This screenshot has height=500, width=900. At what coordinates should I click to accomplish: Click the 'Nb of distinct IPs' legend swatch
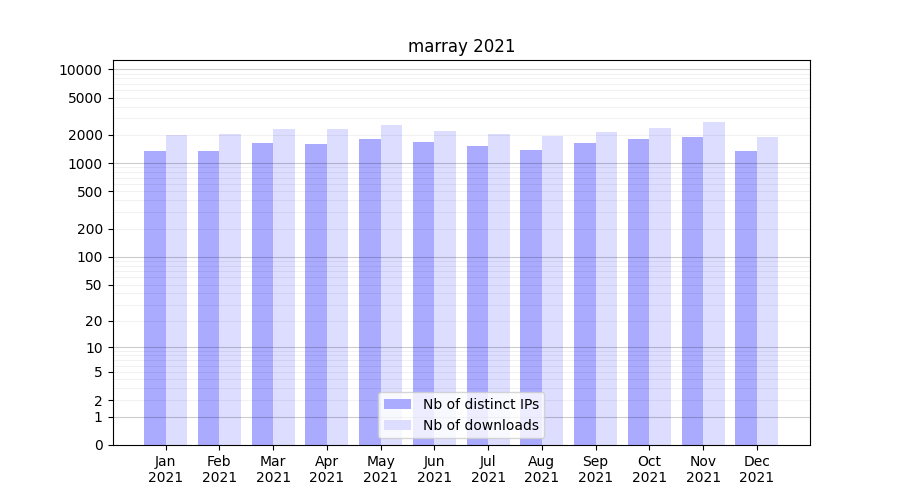(x=397, y=404)
